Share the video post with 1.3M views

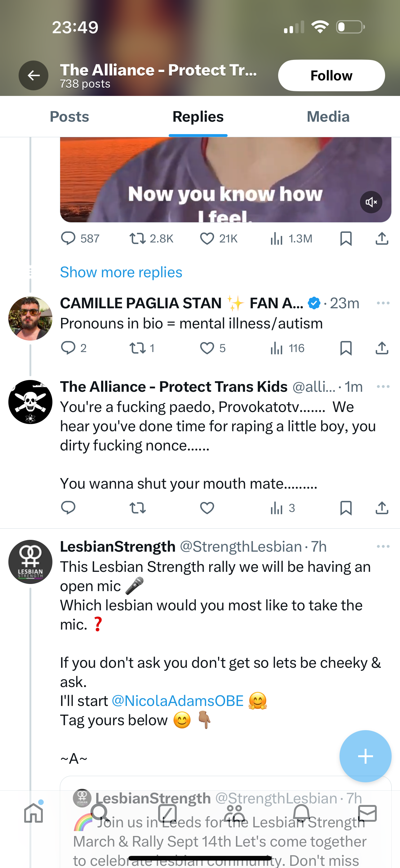[382, 238]
